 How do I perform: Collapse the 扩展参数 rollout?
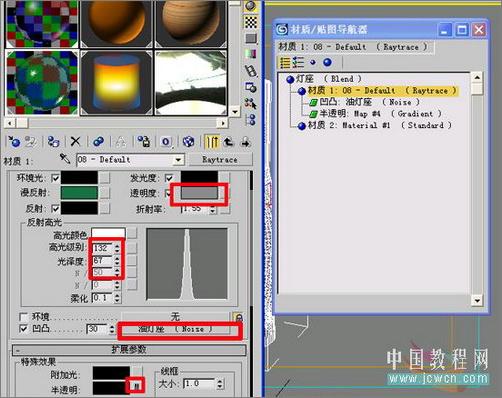click(129, 350)
